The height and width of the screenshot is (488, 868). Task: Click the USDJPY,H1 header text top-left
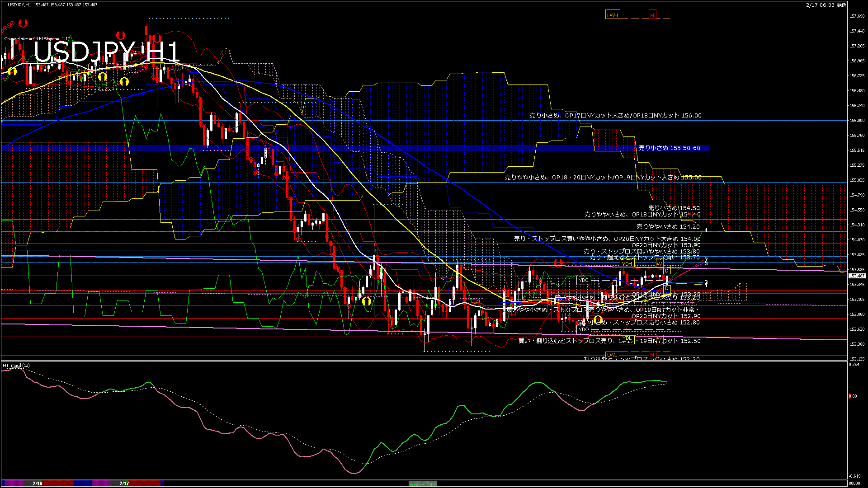(19, 5)
